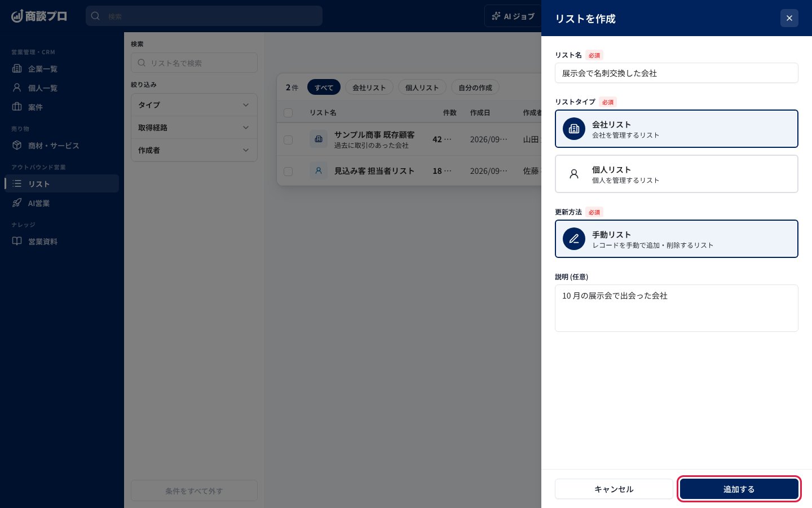Click the リスト名 column header in the table
This screenshot has height=508, width=812.
pyautogui.click(x=323, y=113)
